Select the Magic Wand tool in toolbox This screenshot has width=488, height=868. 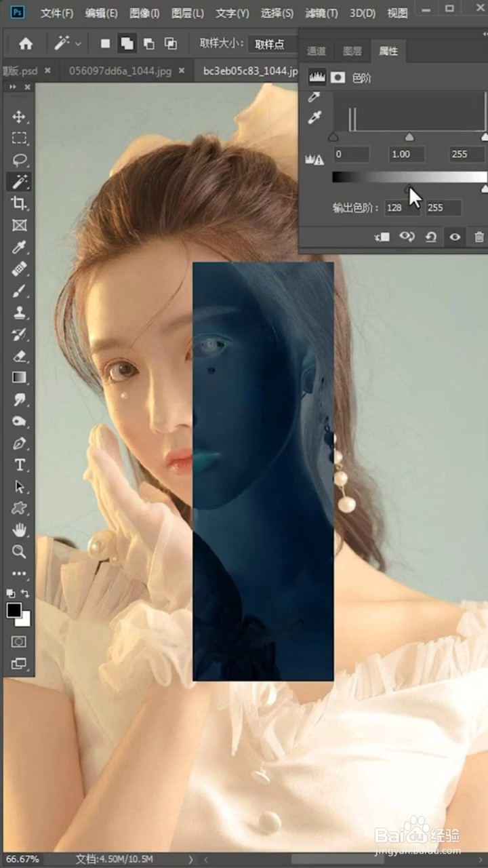pyautogui.click(x=19, y=181)
